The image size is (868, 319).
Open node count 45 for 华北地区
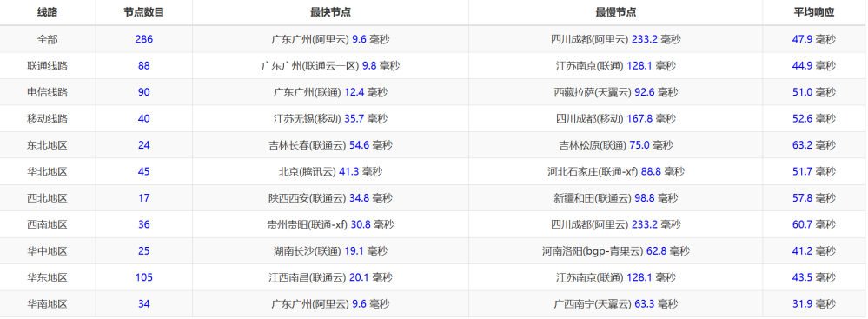[144, 172]
